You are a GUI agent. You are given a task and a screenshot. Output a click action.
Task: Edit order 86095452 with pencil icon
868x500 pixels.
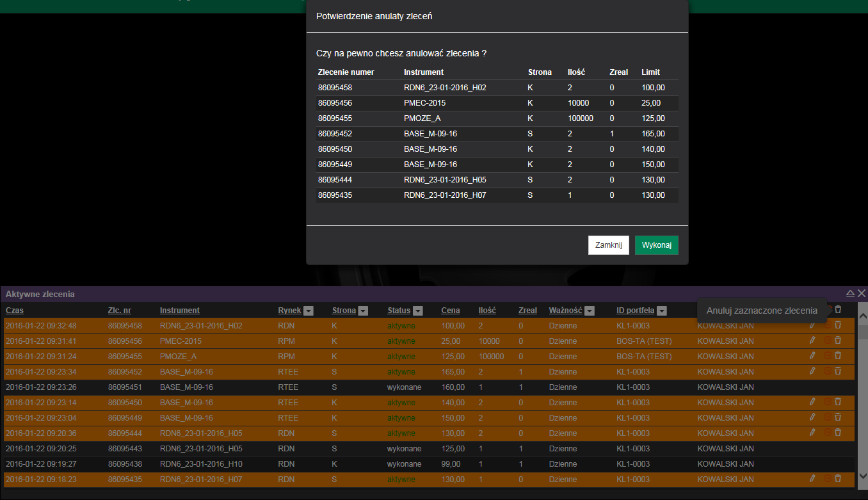click(x=812, y=371)
